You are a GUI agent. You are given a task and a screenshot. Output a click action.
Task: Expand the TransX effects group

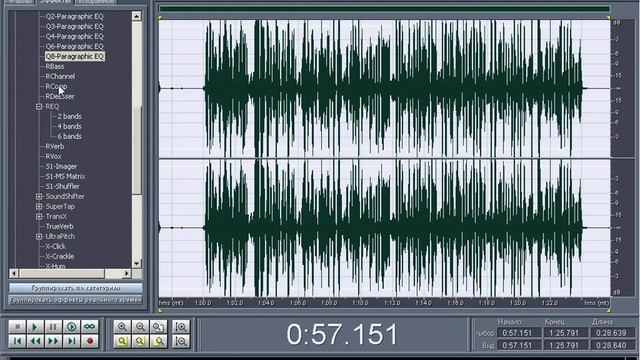(39, 216)
